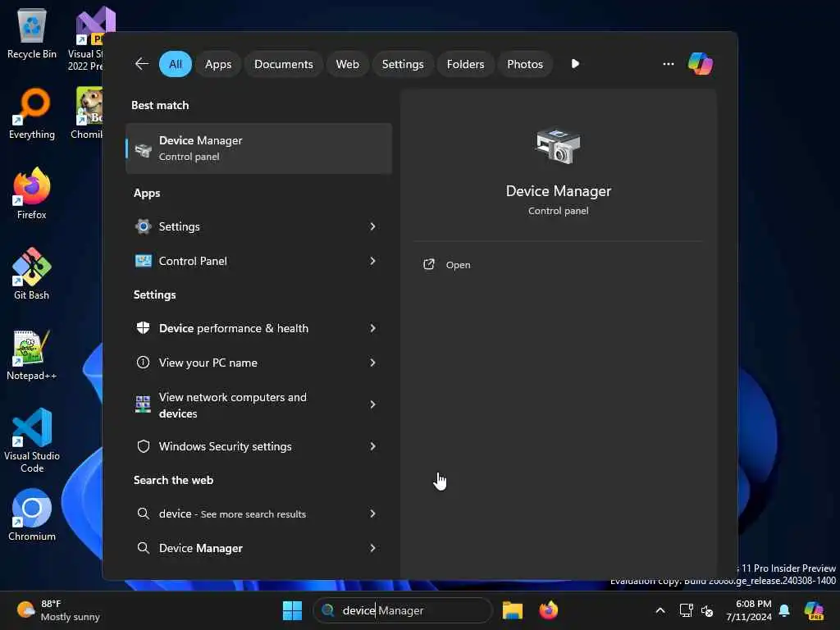Viewport: 840px width, 630px height.
Task: Click the network computers and devices icon
Action: 143,404
